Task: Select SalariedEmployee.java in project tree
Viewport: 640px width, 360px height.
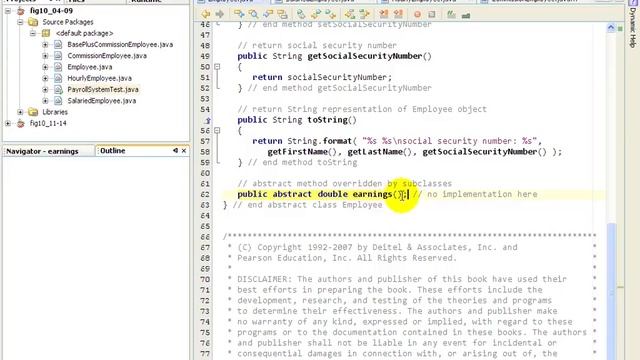Action: pyautogui.click(x=102, y=101)
